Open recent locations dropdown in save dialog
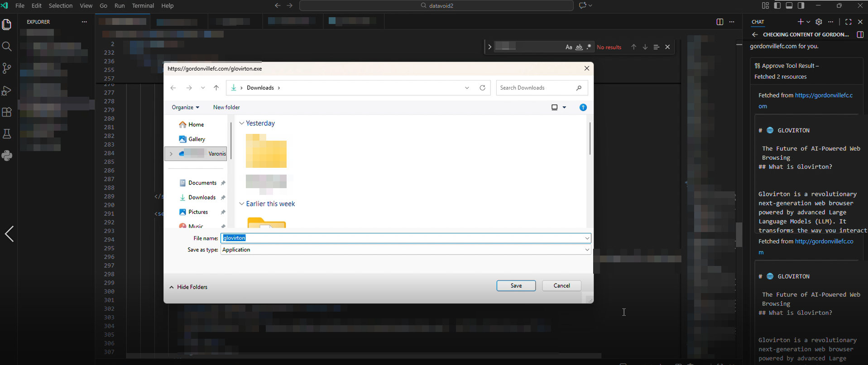The height and width of the screenshot is (365, 868). [x=203, y=88]
